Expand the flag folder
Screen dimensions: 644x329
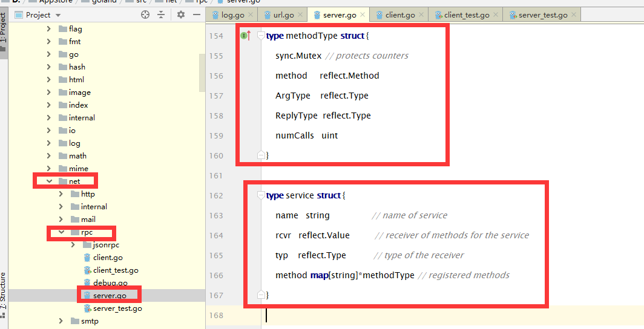tap(49, 28)
